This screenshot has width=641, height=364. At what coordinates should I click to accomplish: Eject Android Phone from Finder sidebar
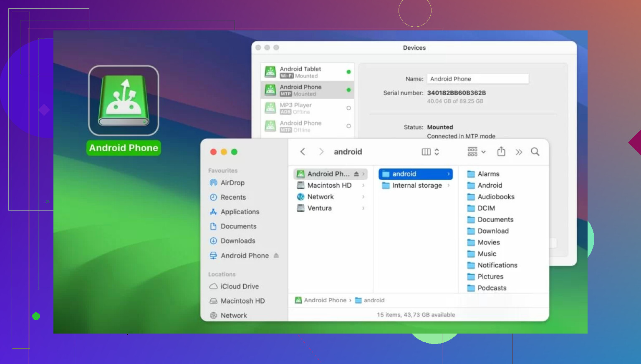tap(276, 255)
